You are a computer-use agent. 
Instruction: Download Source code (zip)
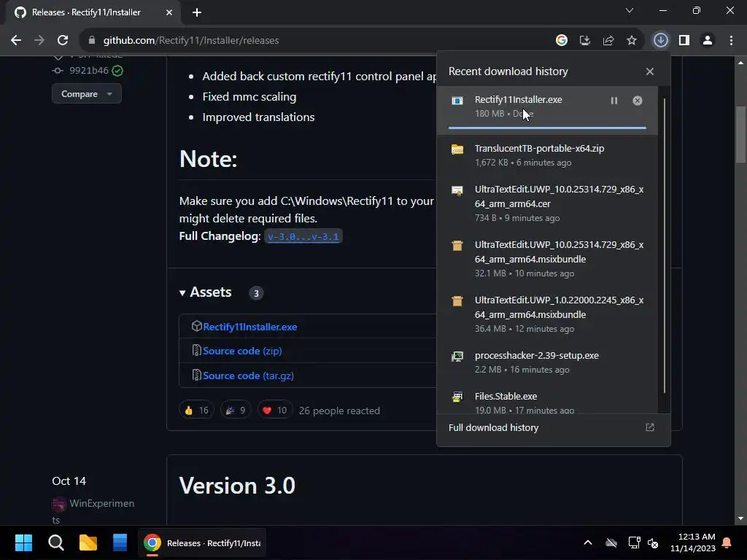[242, 351]
